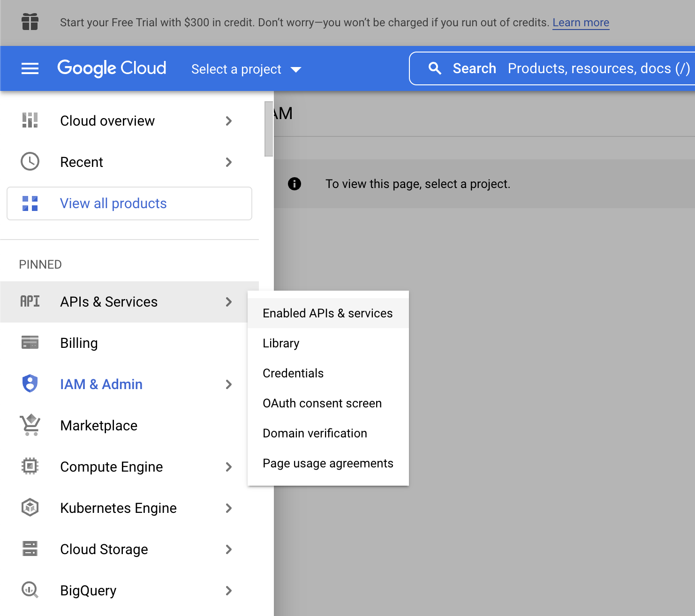695x616 pixels.
Task: Follow the Learn more link
Action: [x=581, y=23]
